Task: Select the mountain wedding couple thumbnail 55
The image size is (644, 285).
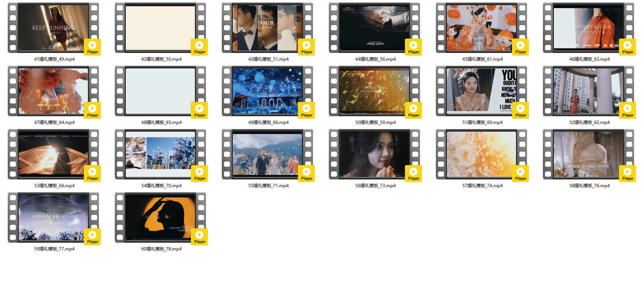Action: 267,154
